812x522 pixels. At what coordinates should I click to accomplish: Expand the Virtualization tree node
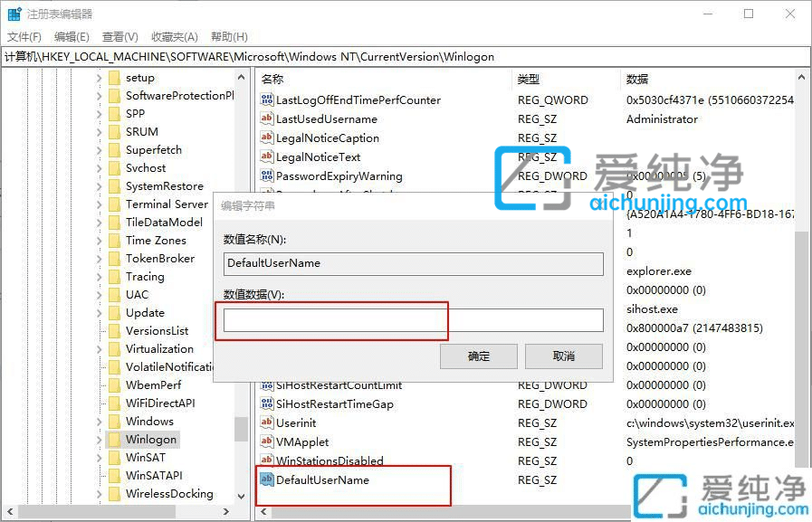(99, 349)
